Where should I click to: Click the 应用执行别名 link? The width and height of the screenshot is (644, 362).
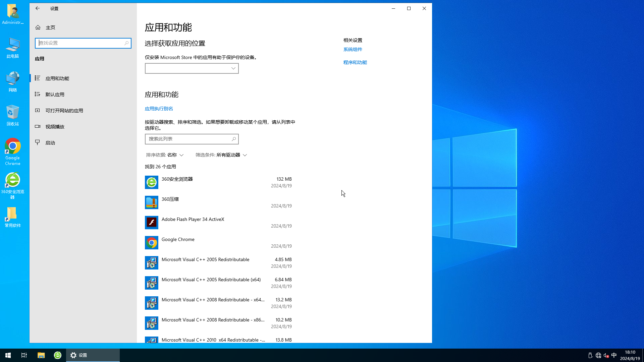pyautogui.click(x=159, y=108)
